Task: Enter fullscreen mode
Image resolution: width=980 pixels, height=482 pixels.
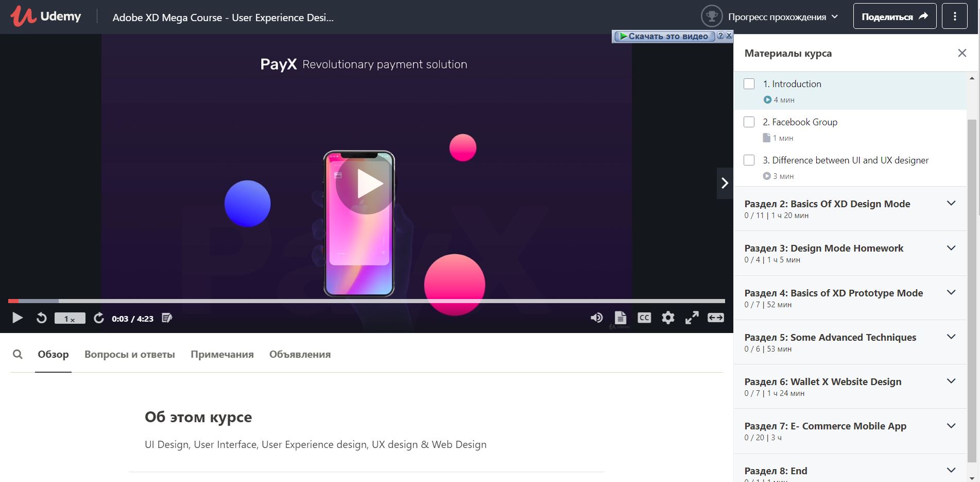Action: [x=692, y=318]
